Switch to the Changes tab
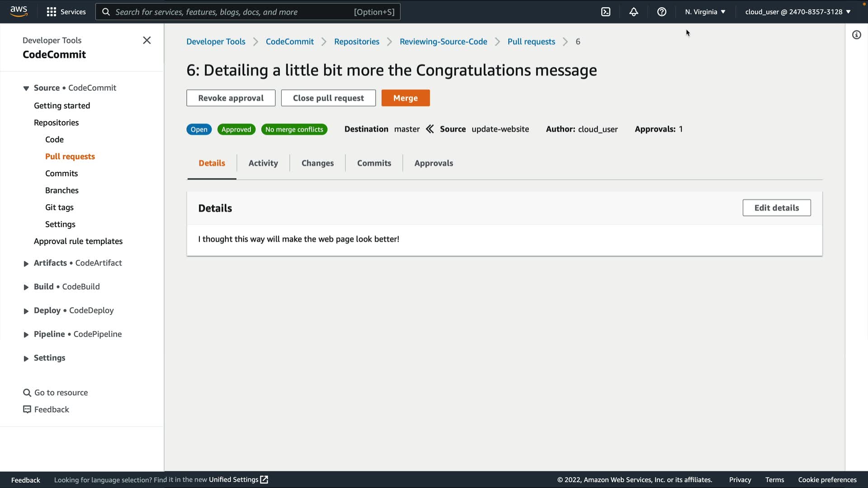Image resolution: width=868 pixels, height=488 pixels. (317, 163)
